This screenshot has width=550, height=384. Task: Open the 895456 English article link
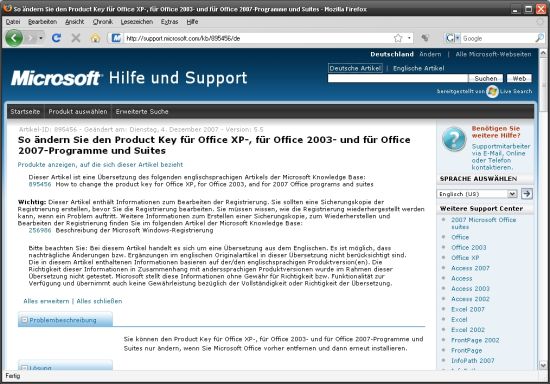click(40, 184)
